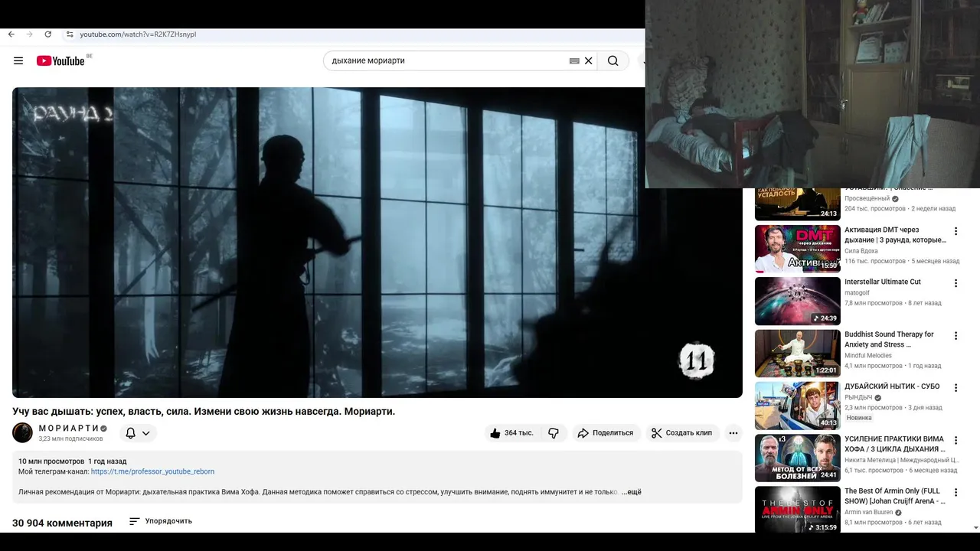The height and width of the screenshot is (551, 980).
Task: Click title The Best Of Armin Only
Action: click(x=895, y=496)
